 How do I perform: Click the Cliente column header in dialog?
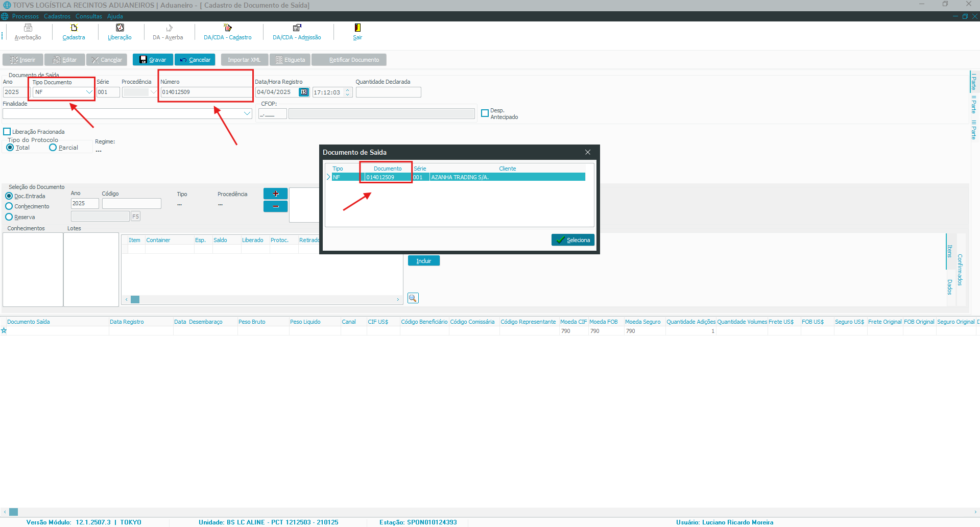[508, 169]
